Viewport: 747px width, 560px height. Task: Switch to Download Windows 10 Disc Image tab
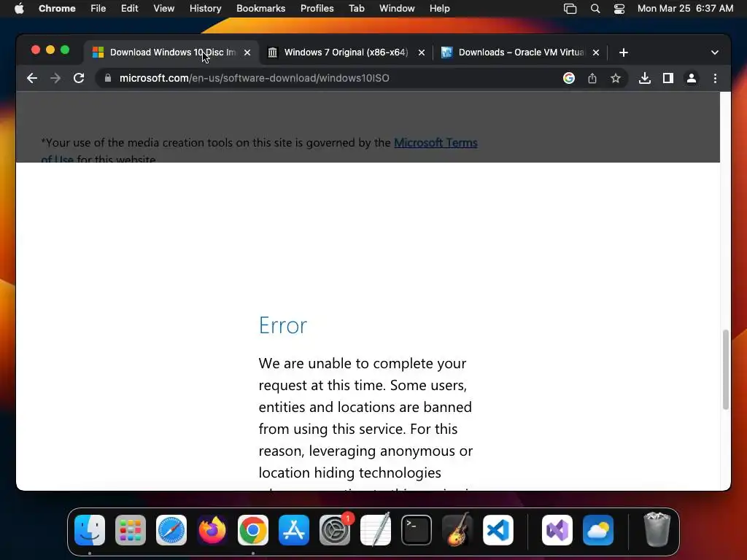[172, 52]
